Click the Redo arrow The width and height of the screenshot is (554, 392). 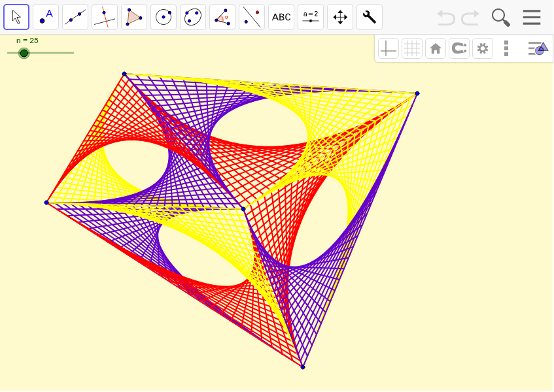(x=471, y=17)
